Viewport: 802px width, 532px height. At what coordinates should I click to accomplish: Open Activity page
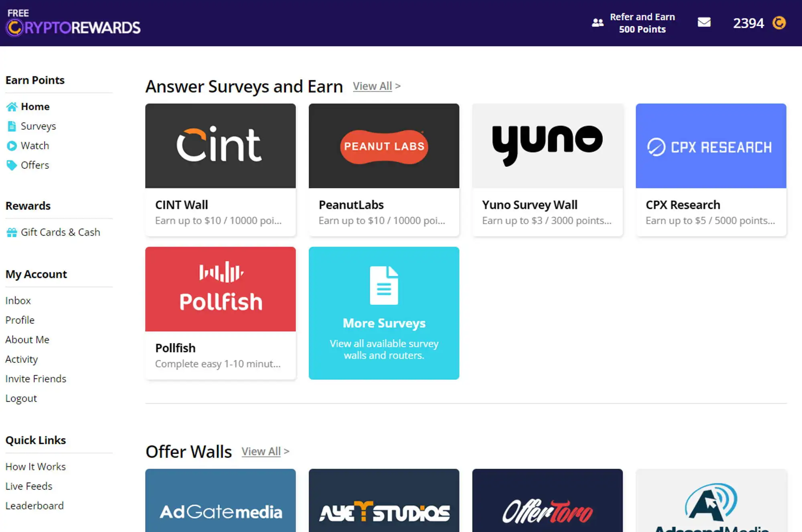22,359
